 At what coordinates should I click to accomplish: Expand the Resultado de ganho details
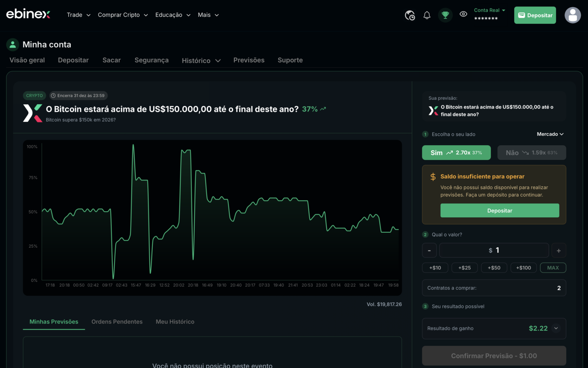[x=556, y=329]
